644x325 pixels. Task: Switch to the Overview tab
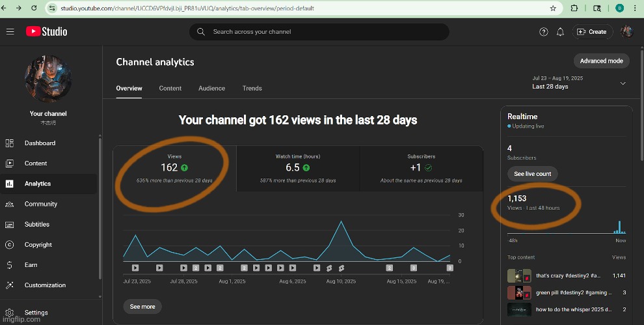coord(129,88)
